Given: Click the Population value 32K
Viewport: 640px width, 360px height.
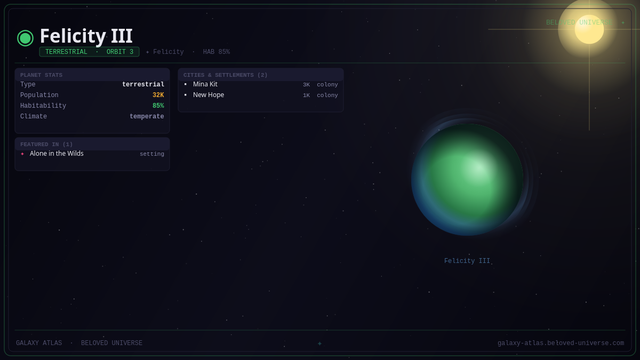Looking at the screenshot, I should pyautogui.click(x=158, y=95).
